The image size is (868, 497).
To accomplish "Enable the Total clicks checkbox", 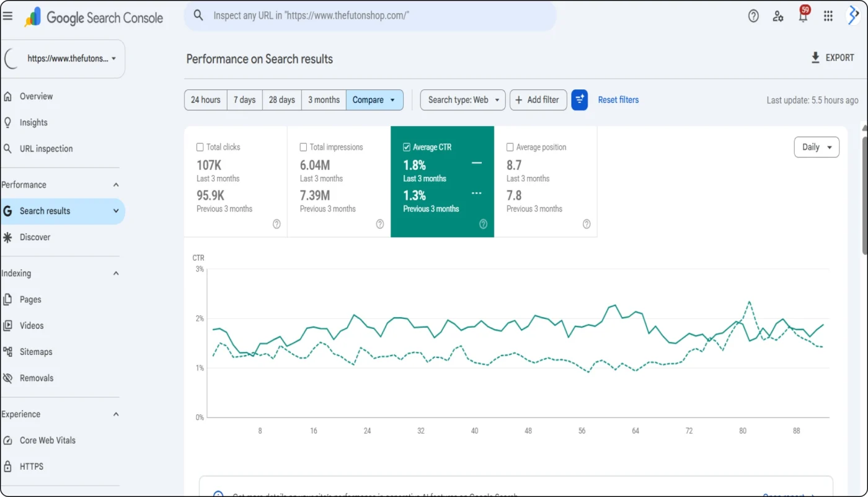I will point(200,147).
